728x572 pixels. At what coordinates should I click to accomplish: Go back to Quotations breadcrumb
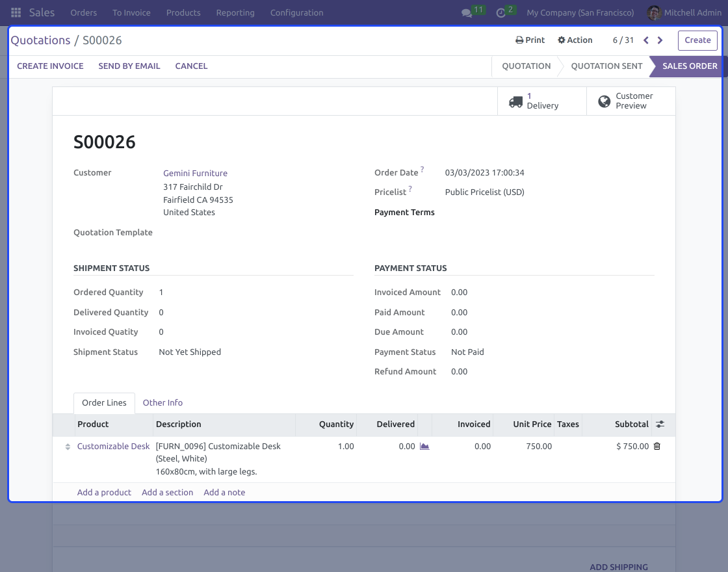(x=40, y=40)
